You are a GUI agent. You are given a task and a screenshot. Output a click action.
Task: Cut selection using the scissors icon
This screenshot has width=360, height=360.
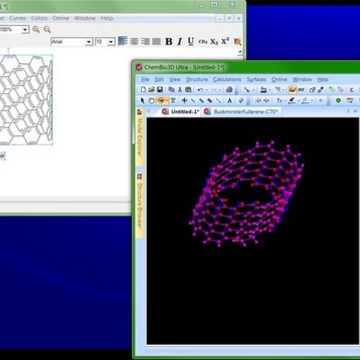tap(180, 89)
